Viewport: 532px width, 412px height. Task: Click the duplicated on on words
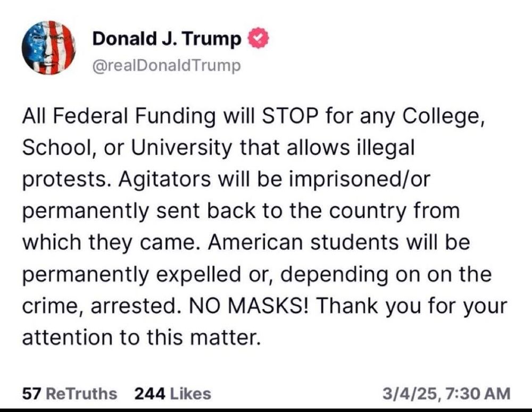coord(425,274)
